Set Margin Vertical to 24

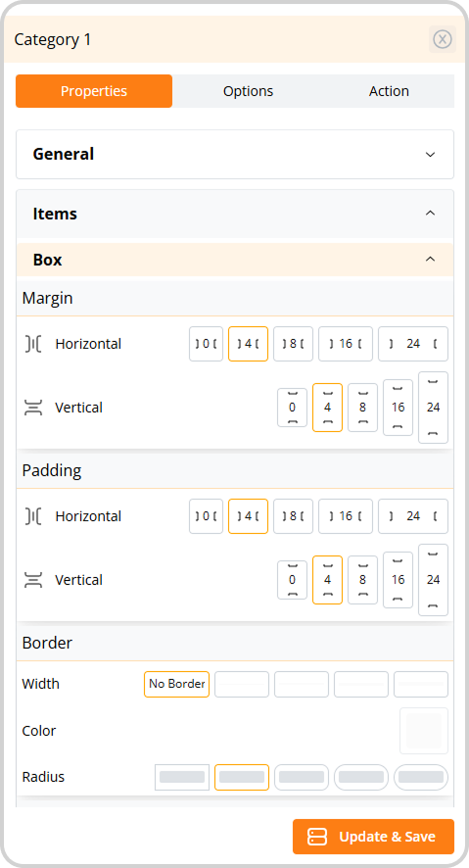coord(433,408)
